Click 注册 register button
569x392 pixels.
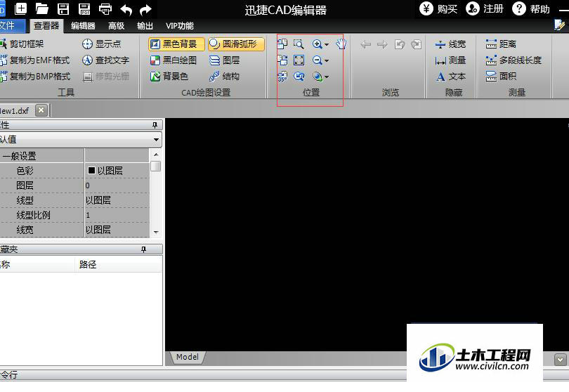485,8
